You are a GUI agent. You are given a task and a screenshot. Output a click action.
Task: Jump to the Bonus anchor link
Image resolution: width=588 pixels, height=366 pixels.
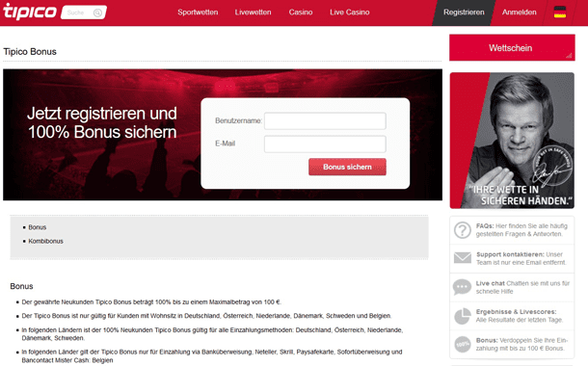pyautogui.click(x=38, y=227)
